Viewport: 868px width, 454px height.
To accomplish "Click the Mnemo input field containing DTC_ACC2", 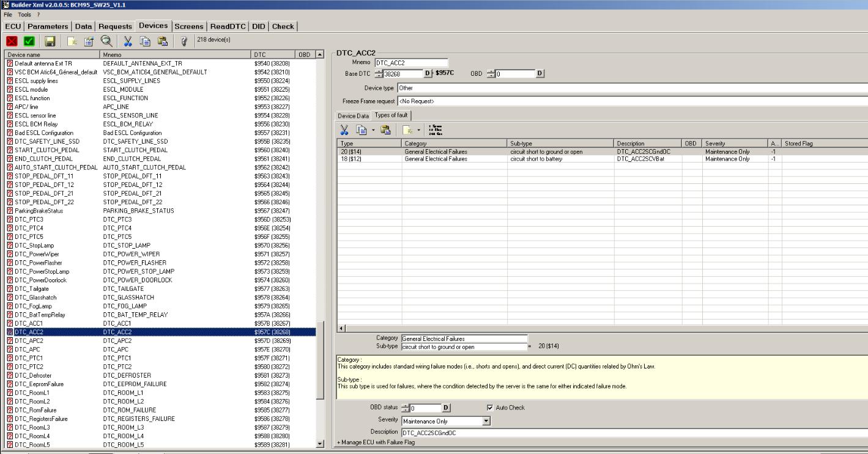I will click(411, 62).
